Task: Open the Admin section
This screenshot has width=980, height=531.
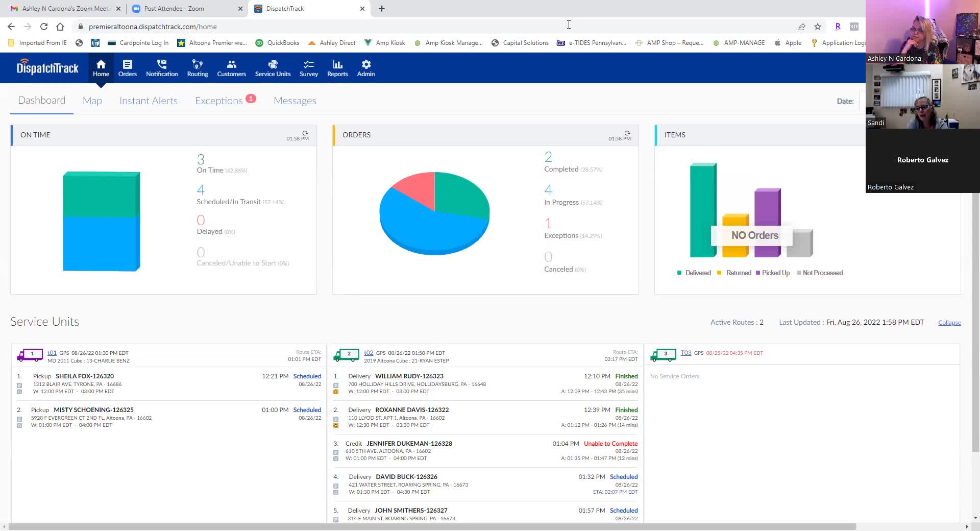Action: click(x=366, y=68)
